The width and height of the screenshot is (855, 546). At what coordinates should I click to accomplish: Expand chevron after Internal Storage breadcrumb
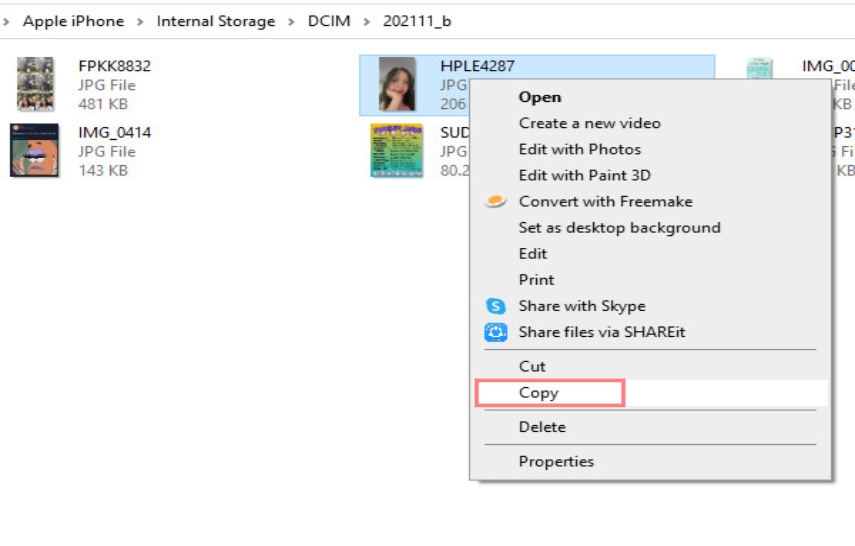291,21
